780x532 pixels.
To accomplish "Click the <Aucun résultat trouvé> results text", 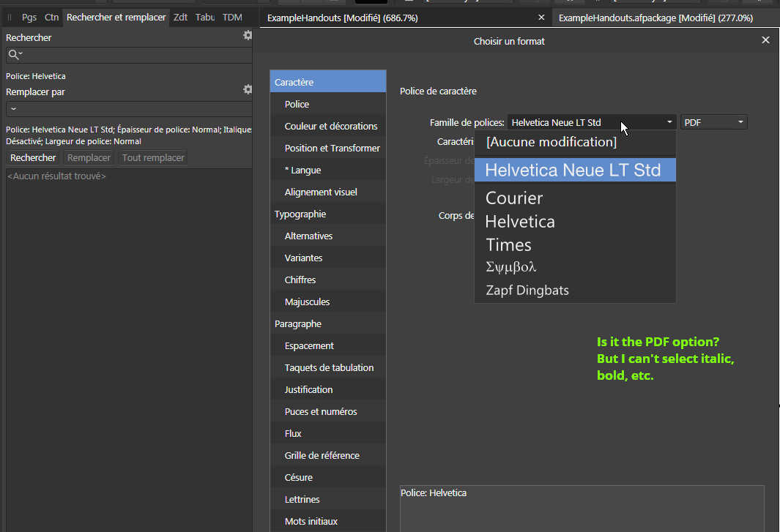I will click(56, 176).
